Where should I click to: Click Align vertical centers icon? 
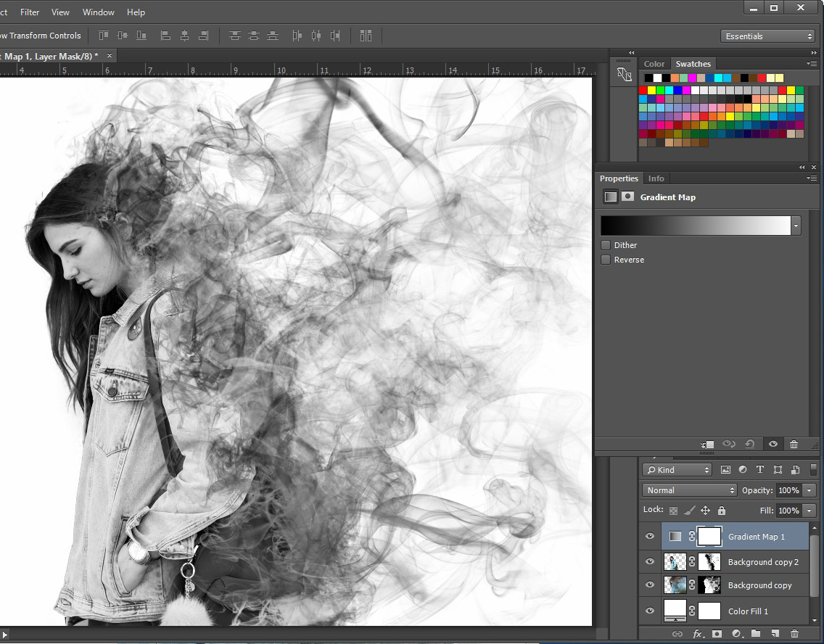click(123, 36)
